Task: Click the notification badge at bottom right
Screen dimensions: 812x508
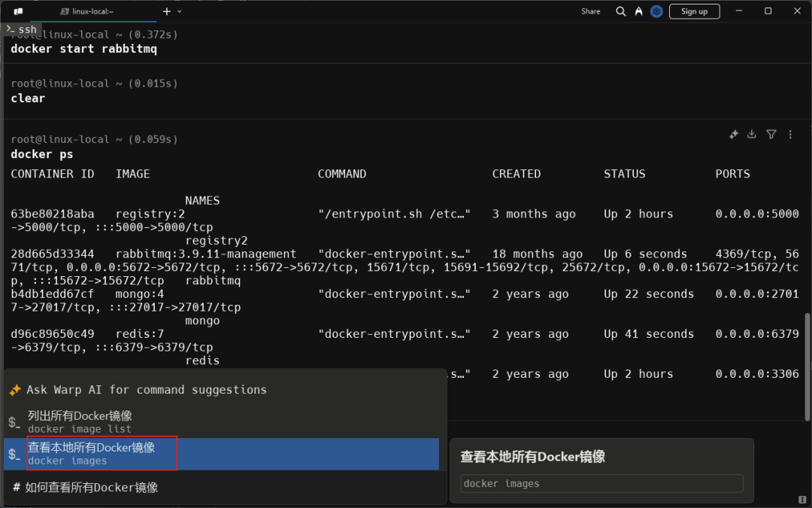Action: pyautogui.click(x=803, y=499)
